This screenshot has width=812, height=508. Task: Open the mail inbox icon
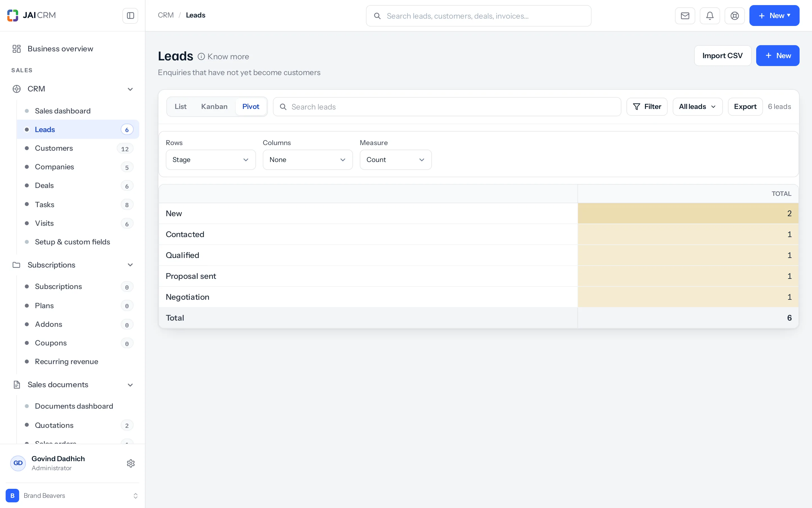point(685,16)
